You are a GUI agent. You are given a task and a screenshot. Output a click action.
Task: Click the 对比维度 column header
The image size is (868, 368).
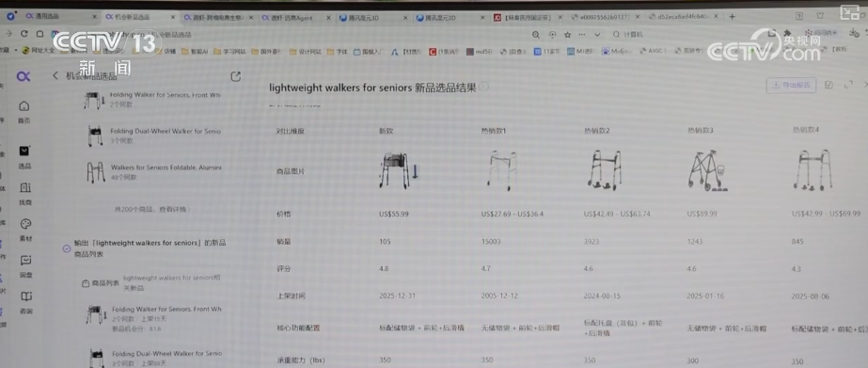pos(290,132)
